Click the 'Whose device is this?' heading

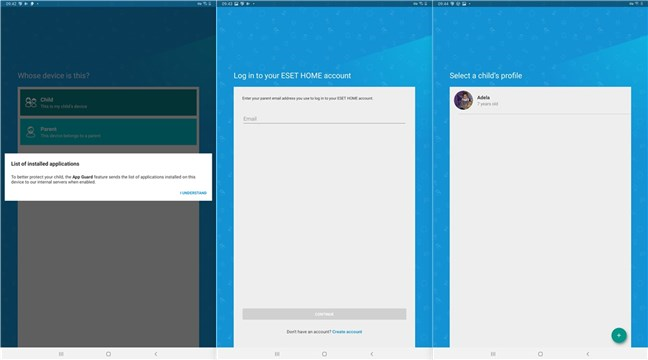click(x=53, y=76)
